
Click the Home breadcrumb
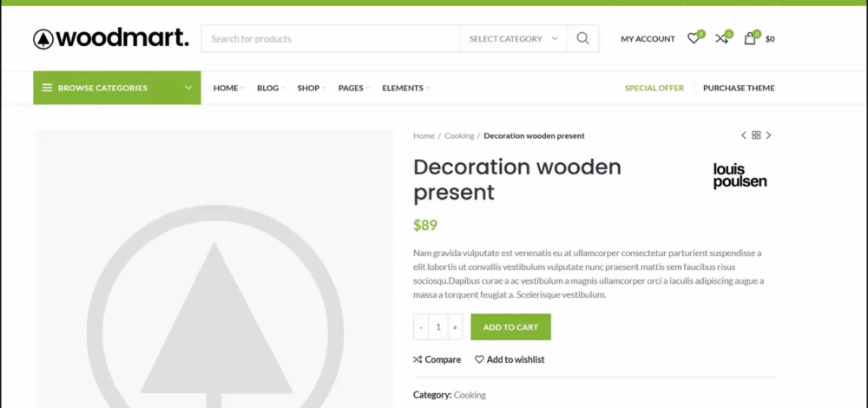tap(424, 135)
